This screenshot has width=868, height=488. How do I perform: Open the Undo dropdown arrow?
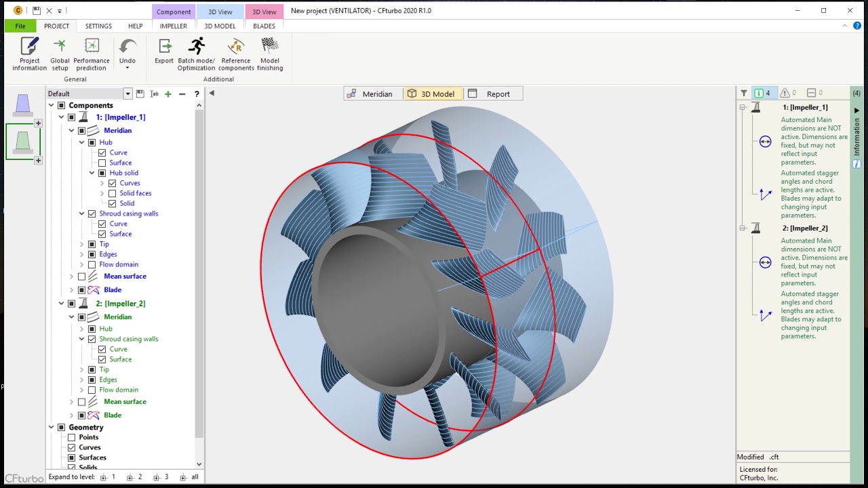(x=127, y=68)
